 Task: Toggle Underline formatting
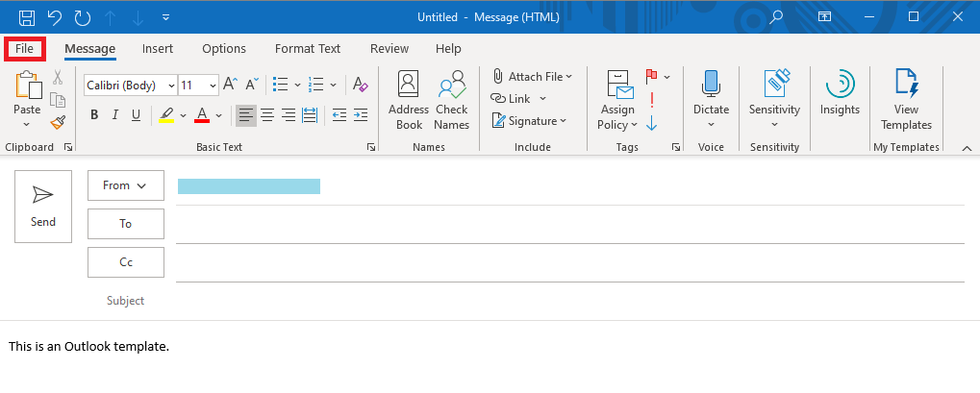tap(136, 115)
